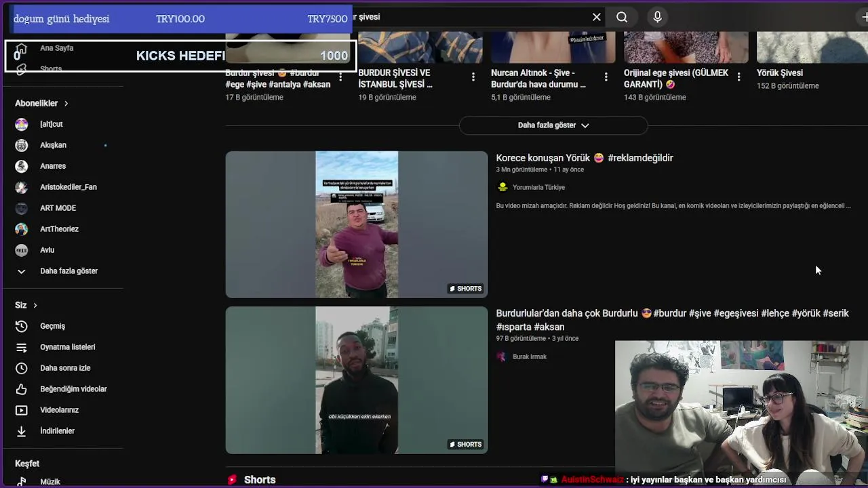Open the Avlu channel avatar
This screenshot has width=868, height=488.
[22, 250]
